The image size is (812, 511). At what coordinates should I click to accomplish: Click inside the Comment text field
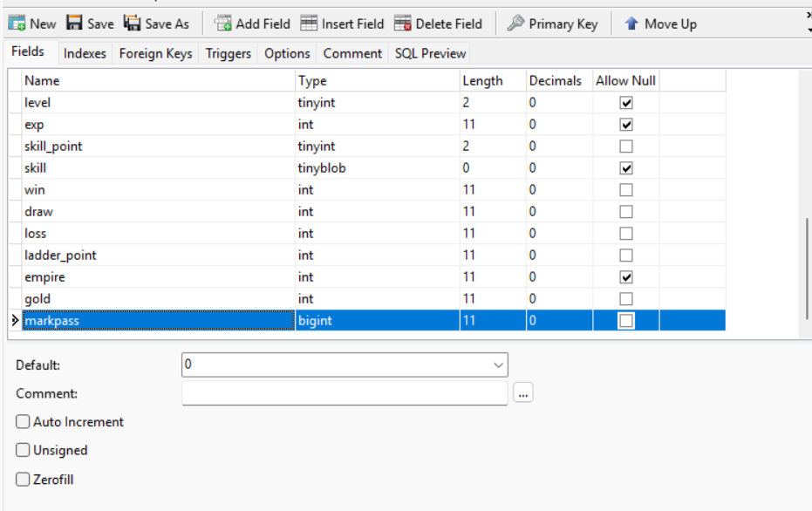(x=345, y=393)
